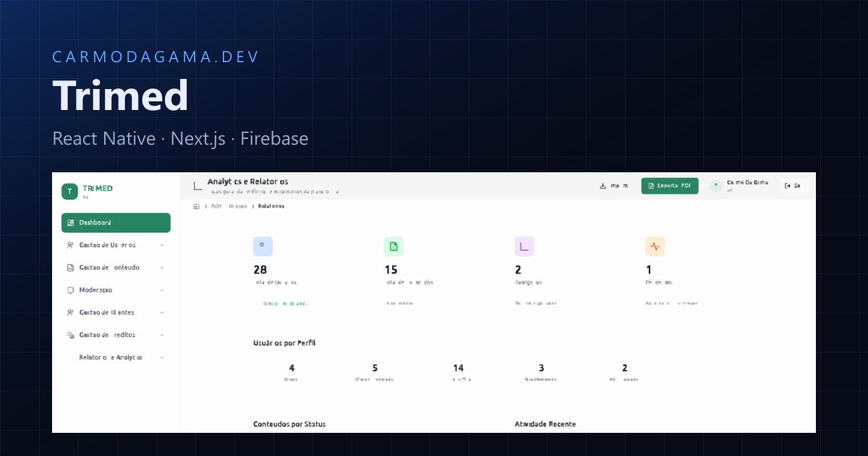
Task: Click the coins icon beside Gestao de Creditos
Action: 70,335
